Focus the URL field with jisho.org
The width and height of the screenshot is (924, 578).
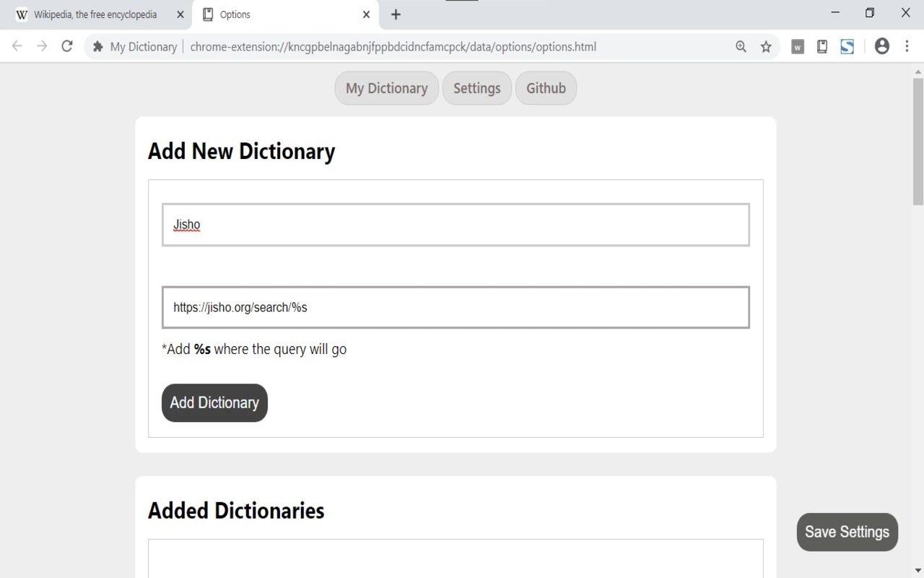click(x=456, y=307)
